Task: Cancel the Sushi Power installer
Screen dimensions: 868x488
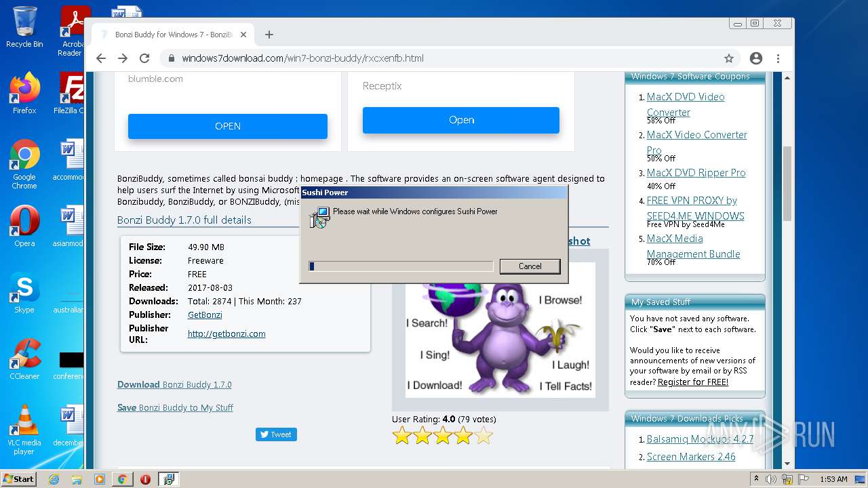Action: [x=530, y=266]
